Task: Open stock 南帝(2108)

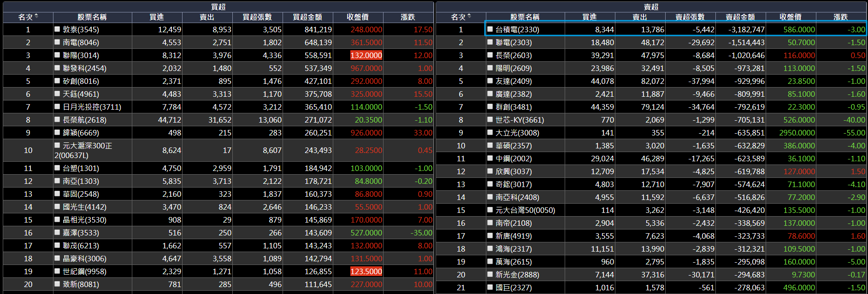Action: click(514, 223)
